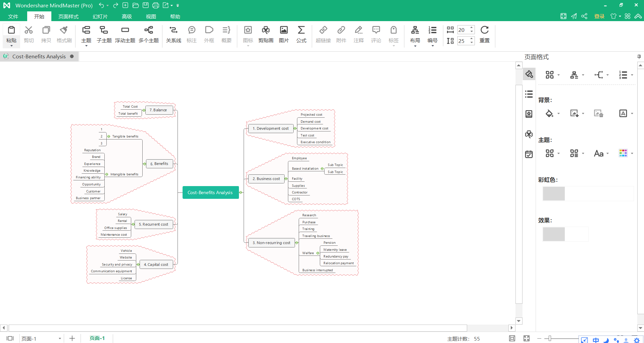Toggle the rainbow color (彩虹色) option

click(x=554, y=193)
